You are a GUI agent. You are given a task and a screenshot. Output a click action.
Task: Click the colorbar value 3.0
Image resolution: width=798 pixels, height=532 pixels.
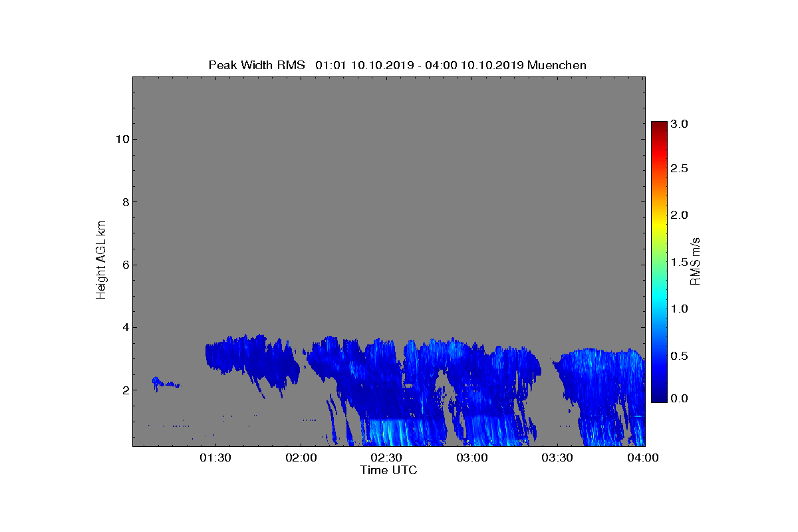point(679,124)
